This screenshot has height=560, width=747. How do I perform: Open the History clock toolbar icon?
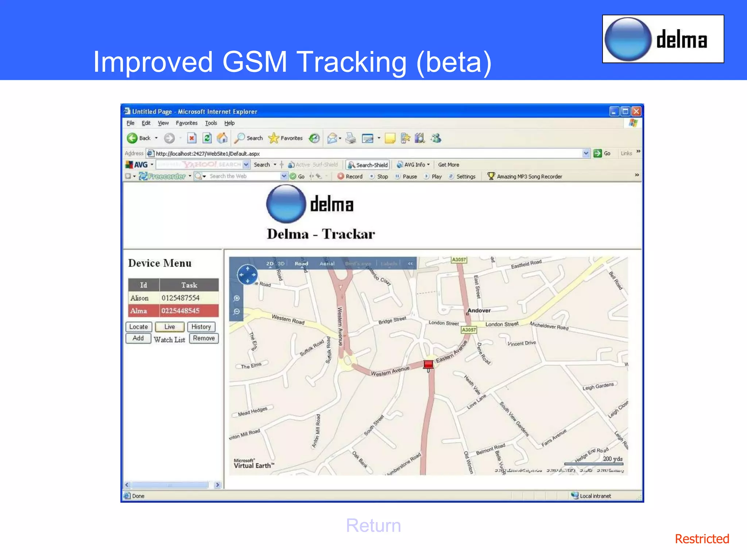pyautogui.click(x=314, y=138)
